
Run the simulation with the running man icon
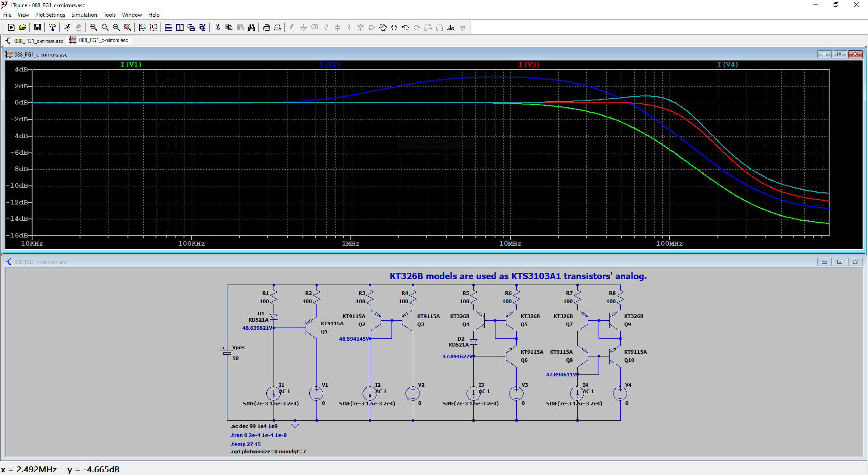point(67,28)
